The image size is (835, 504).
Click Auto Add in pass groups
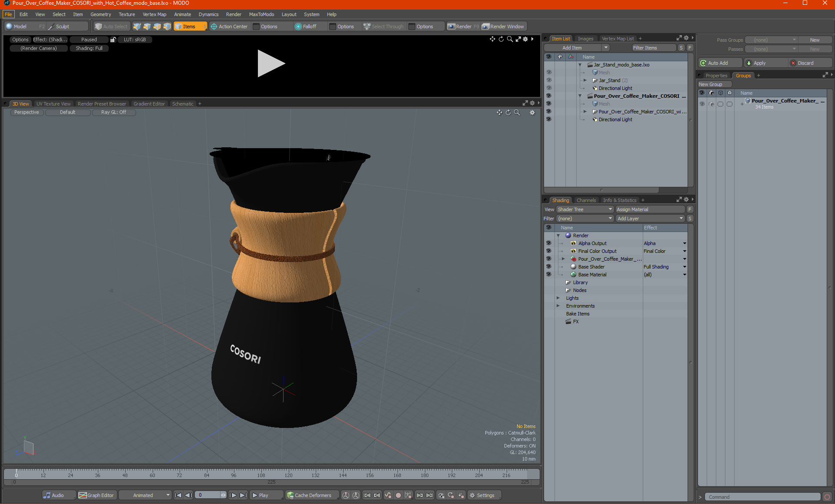[x=720, y=63]
